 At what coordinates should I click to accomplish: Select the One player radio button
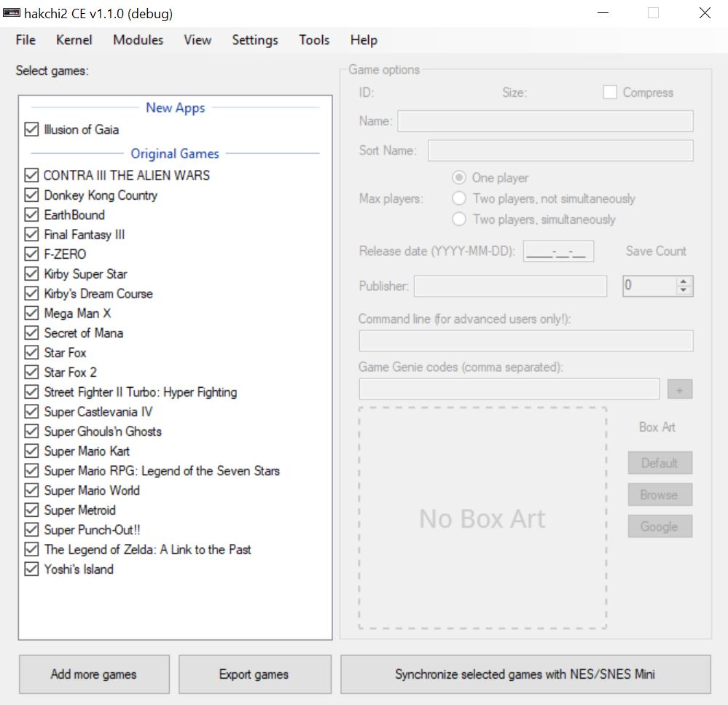458,177
